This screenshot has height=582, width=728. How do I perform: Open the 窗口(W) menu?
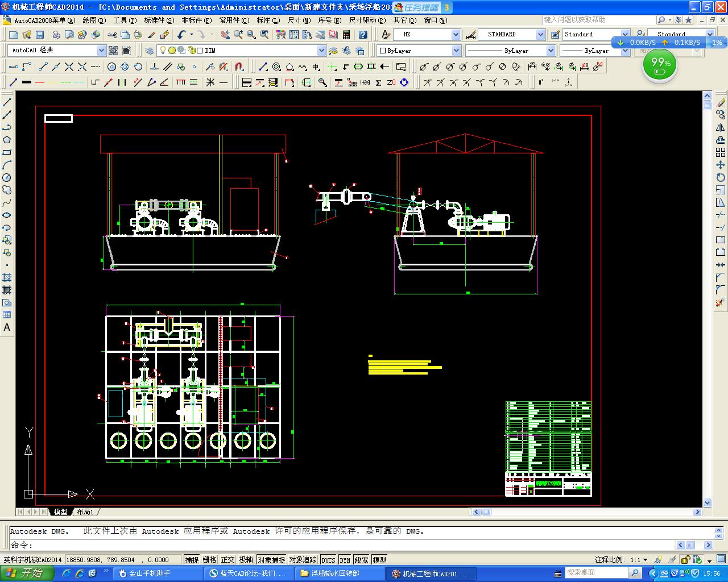[436, 20]
